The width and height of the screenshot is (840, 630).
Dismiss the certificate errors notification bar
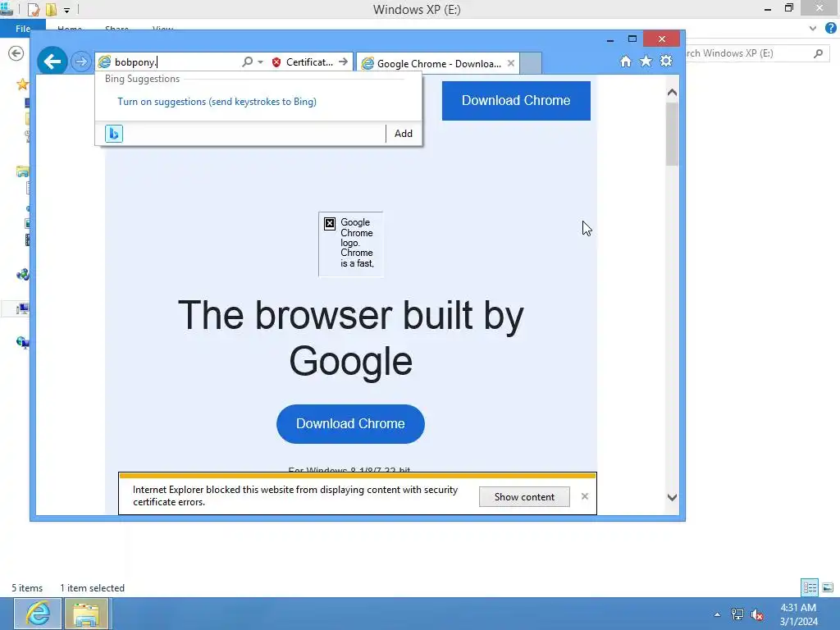pyautogui.click(x=585, y=496)
